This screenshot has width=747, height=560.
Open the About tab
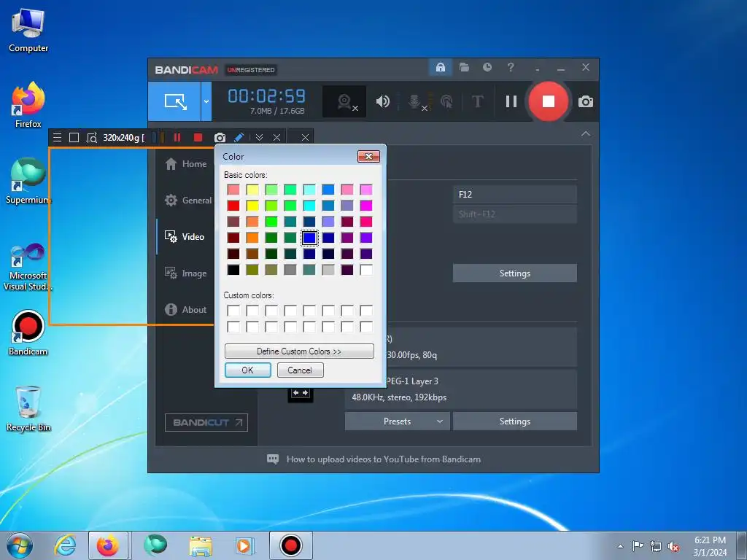pyautogui.click(x=185, y=309)
